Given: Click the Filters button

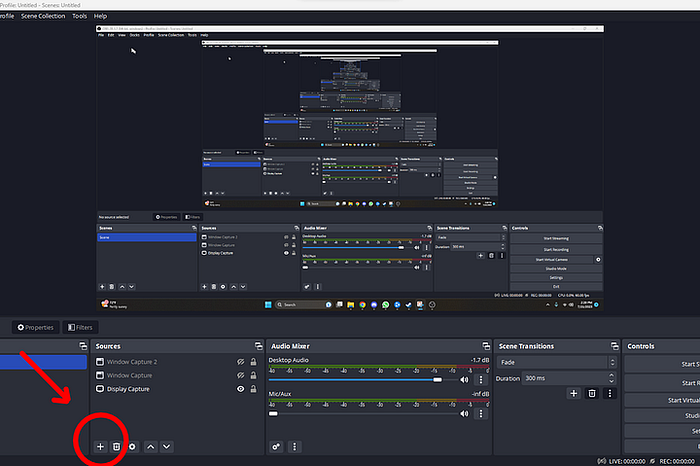Looking at the screenshot, I should (x=80, y=327).
